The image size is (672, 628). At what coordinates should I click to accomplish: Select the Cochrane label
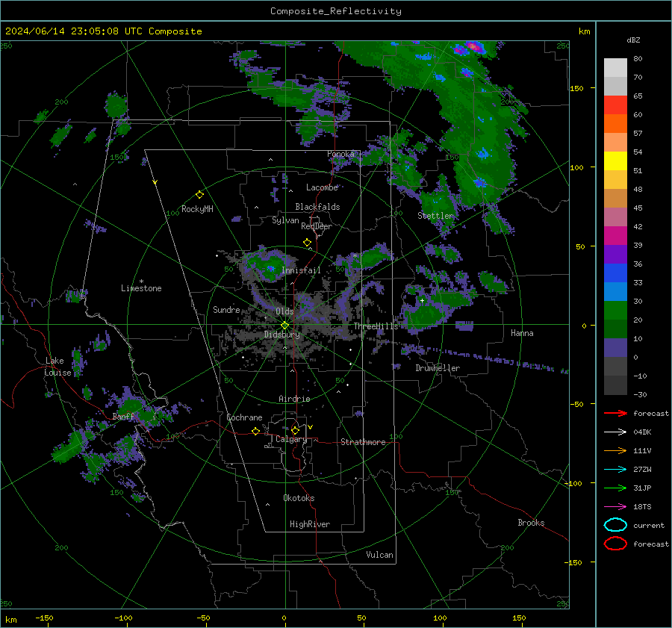pyautogui.click(x=244, y=417)
